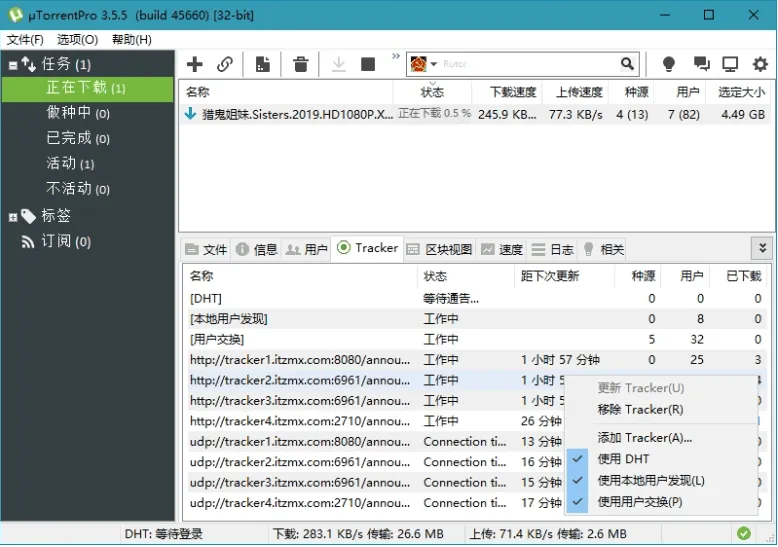Click the Create New Torrent file icon
This screenshot has height=547, width=778.
[x=263, y=65]
